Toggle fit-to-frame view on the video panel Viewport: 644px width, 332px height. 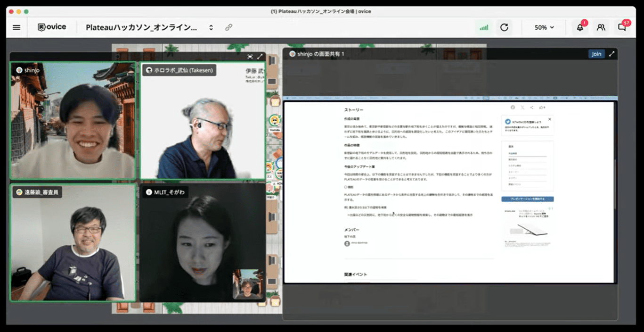(250, 57)
